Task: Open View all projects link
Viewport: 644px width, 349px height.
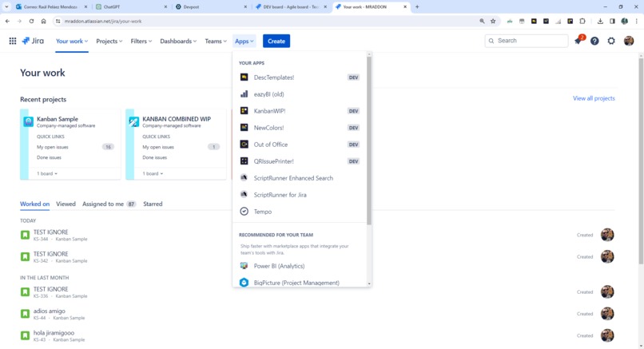Action: tap(594, 98)
